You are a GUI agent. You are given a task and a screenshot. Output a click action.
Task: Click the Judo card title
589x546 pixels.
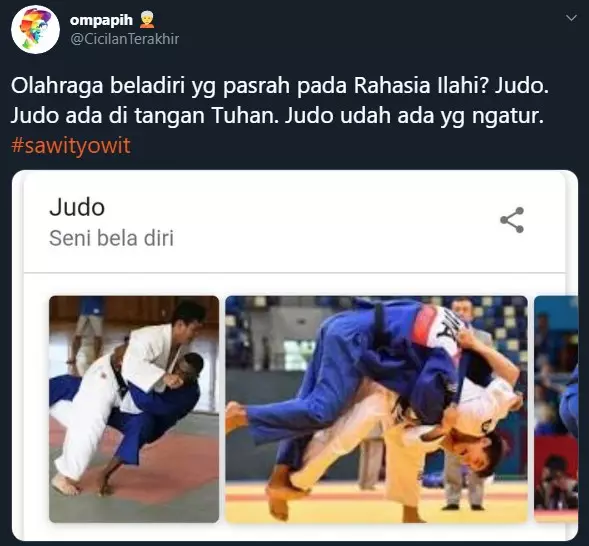pyautogui.click(x=77, y=207)
